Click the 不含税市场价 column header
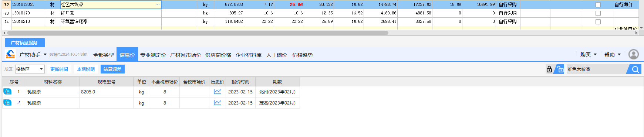This screenshot has height=137, width=644. pyautogui.click(x=165, y=82)
